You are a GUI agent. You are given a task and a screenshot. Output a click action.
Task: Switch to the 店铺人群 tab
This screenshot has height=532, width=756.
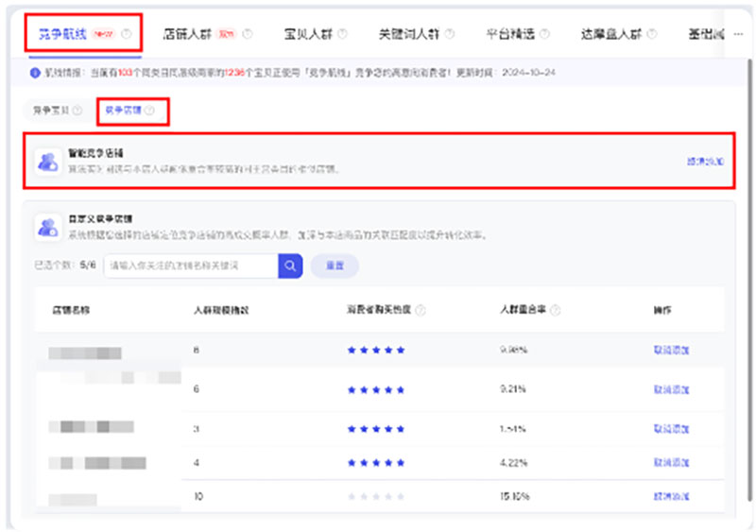pyautogui.click(x=187, y=34)
